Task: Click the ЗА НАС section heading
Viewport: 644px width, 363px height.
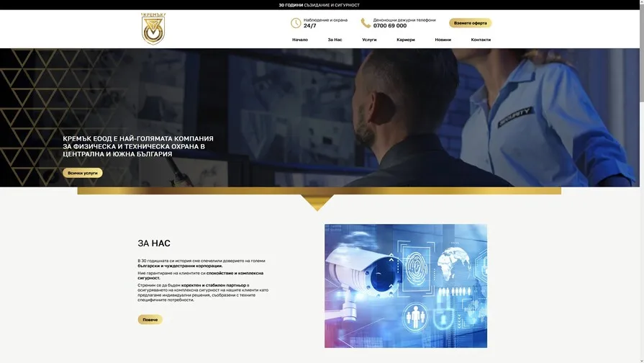Action: pyautogui.click(x=154, y=243)
